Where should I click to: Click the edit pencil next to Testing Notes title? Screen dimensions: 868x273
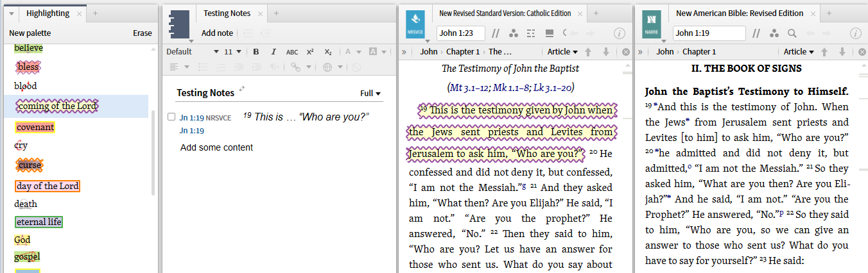[242, 89]
